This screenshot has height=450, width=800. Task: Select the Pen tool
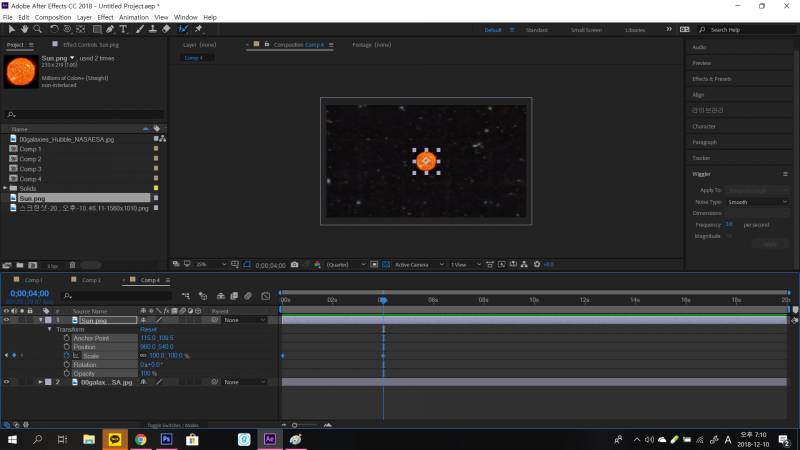point(110,29)
